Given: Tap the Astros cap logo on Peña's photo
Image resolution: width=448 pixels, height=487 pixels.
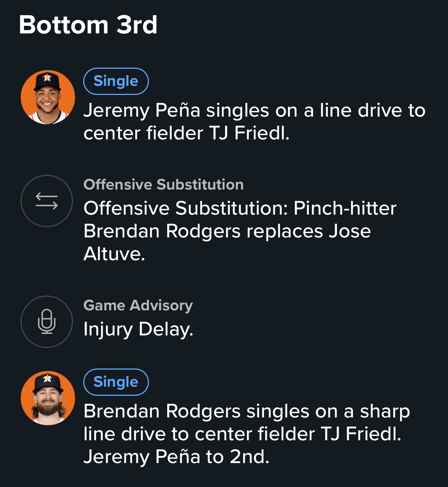Looking at the screenshot, I should (47, 77).
